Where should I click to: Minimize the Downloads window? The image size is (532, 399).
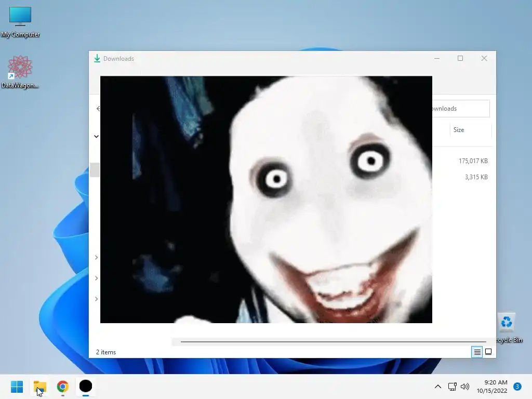click(x=436, y=58)
